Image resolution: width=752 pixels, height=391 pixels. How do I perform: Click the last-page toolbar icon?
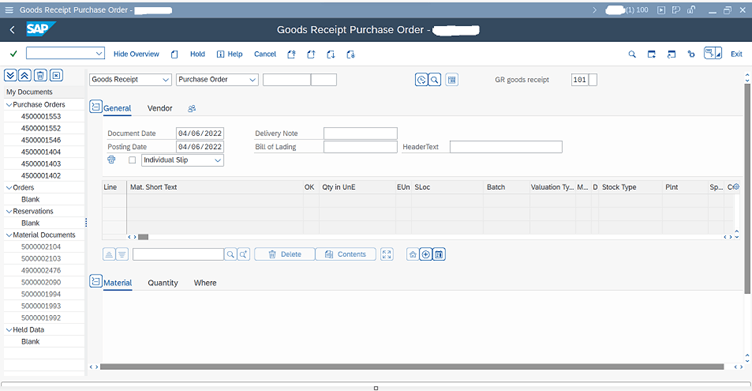pos(351,54)
